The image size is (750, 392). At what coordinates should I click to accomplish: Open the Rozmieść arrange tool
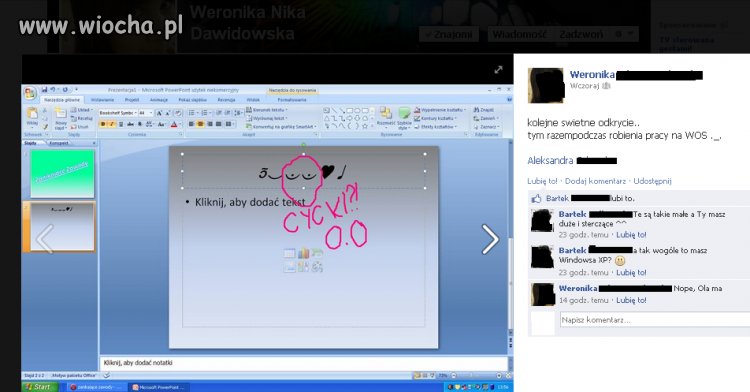pyautogui.click(x=385, y=118)
